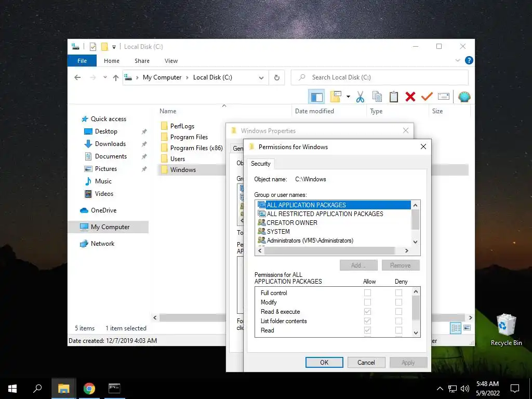Select Security tab in Permissions dialog
Viewport: 532px width, 399px height.
click(x=261, y=164)
